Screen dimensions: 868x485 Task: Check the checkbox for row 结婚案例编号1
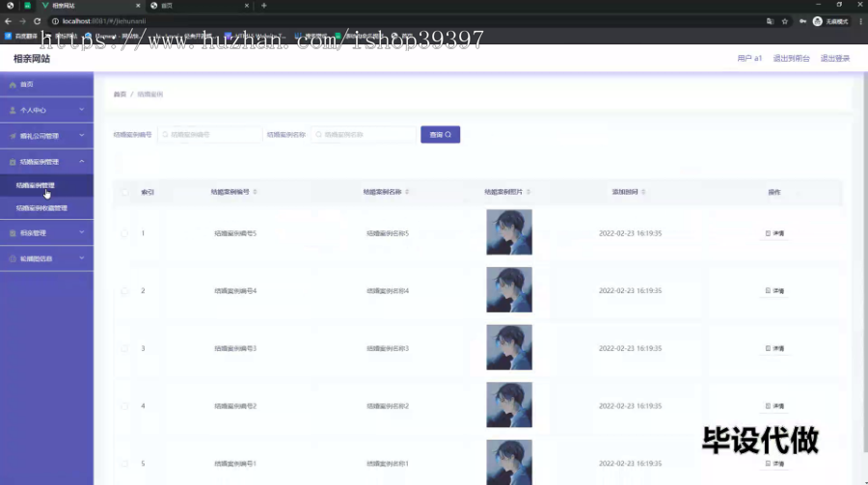coord(124,464)
